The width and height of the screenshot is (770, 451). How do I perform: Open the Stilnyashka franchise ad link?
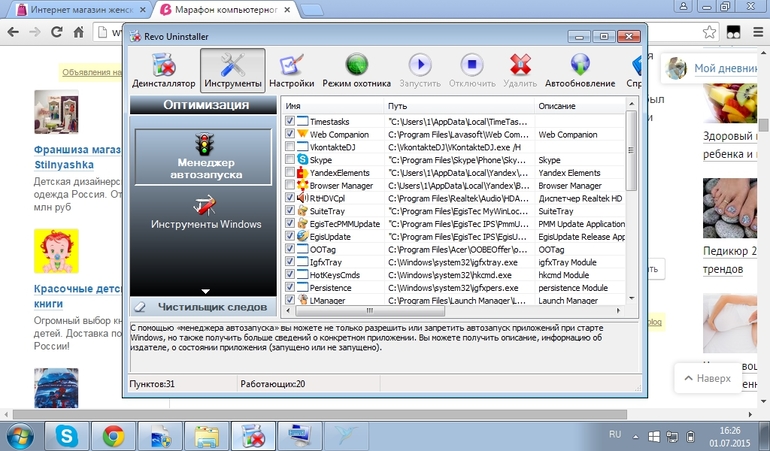click(x=78, y=157)
